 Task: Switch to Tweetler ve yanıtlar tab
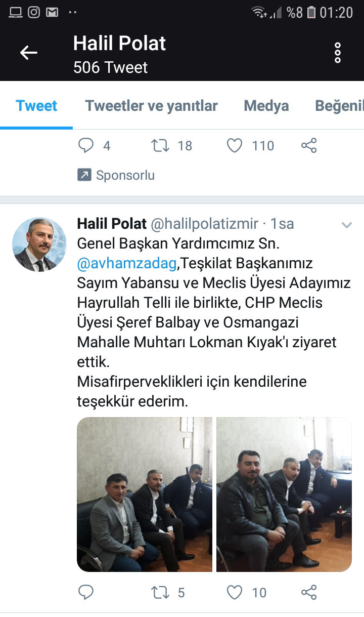[151, 106]
